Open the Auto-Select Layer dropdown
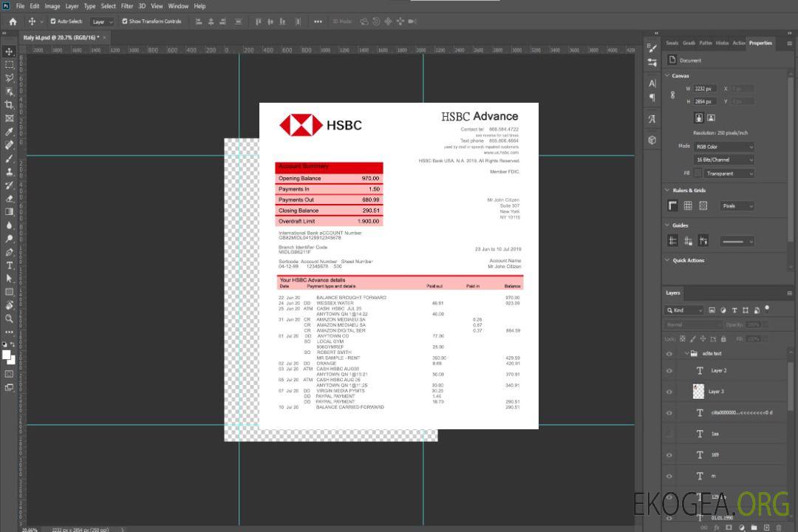The image size is (798, 532). [102, 22]
